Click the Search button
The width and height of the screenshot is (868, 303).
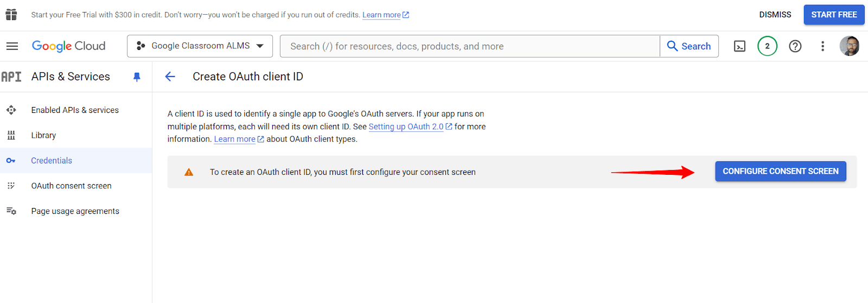click(x=689, y=46)
